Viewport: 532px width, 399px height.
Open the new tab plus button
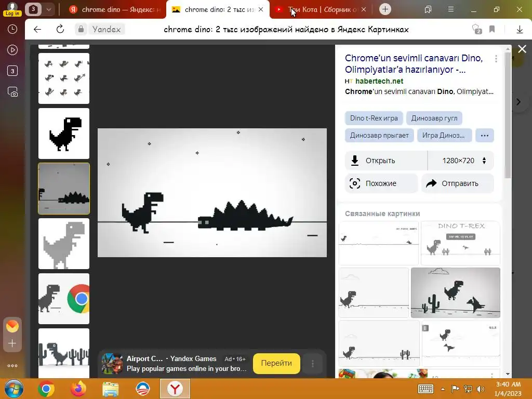[385, 9]
